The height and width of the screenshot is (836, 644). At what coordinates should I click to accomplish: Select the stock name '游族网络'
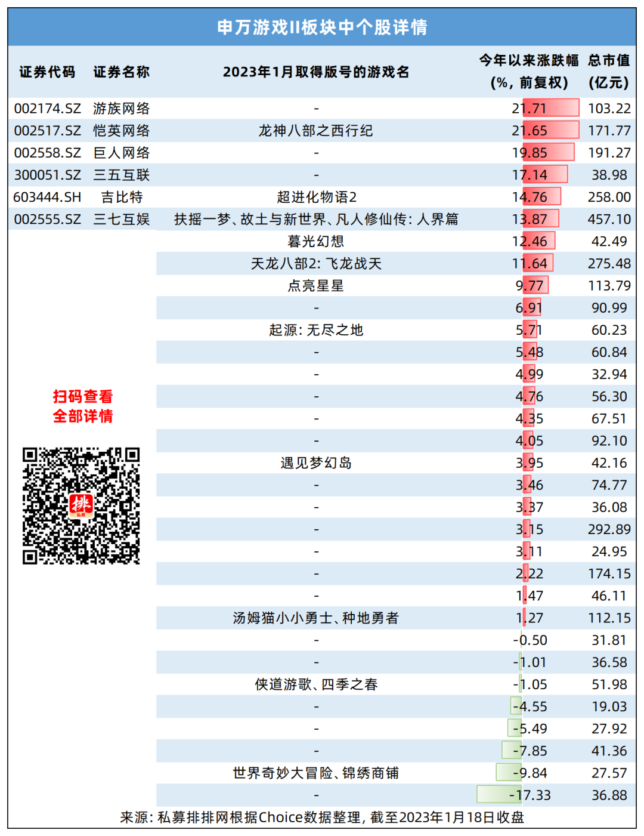coord(122,109)
